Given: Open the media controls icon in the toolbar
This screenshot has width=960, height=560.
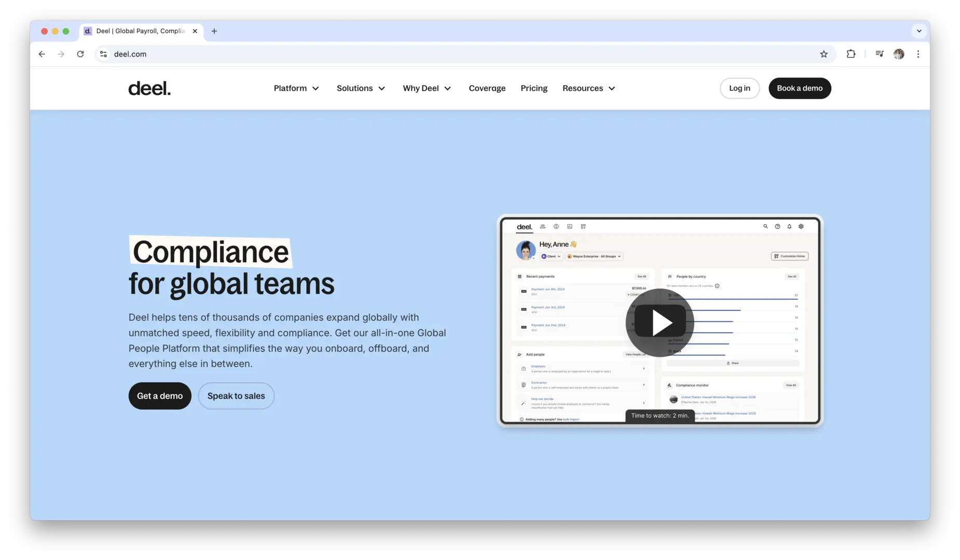Looking at the screenshot, I should click(880, 54).
